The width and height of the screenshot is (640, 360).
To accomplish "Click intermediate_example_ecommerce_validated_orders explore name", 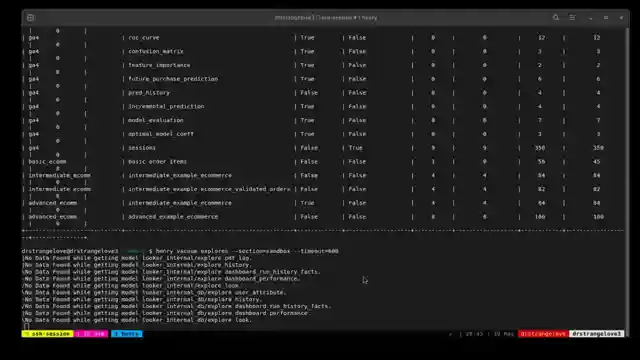I will coord(209,189).
